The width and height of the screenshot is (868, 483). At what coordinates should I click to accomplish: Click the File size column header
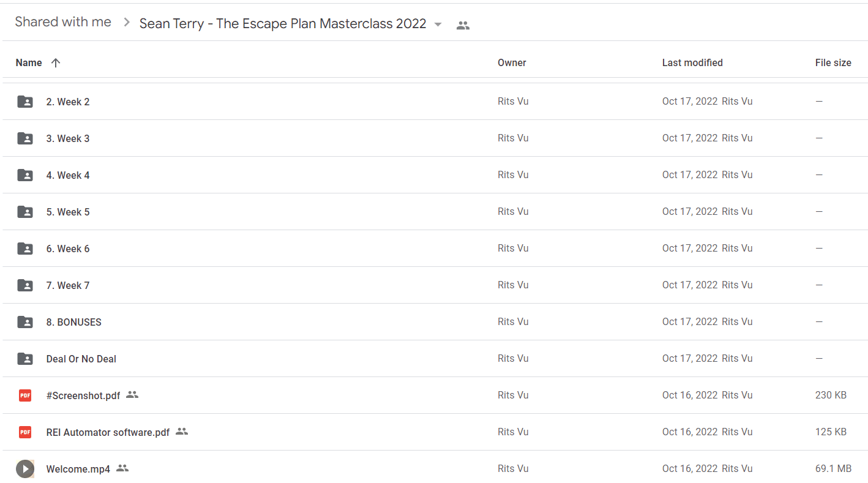coord(833,62)
